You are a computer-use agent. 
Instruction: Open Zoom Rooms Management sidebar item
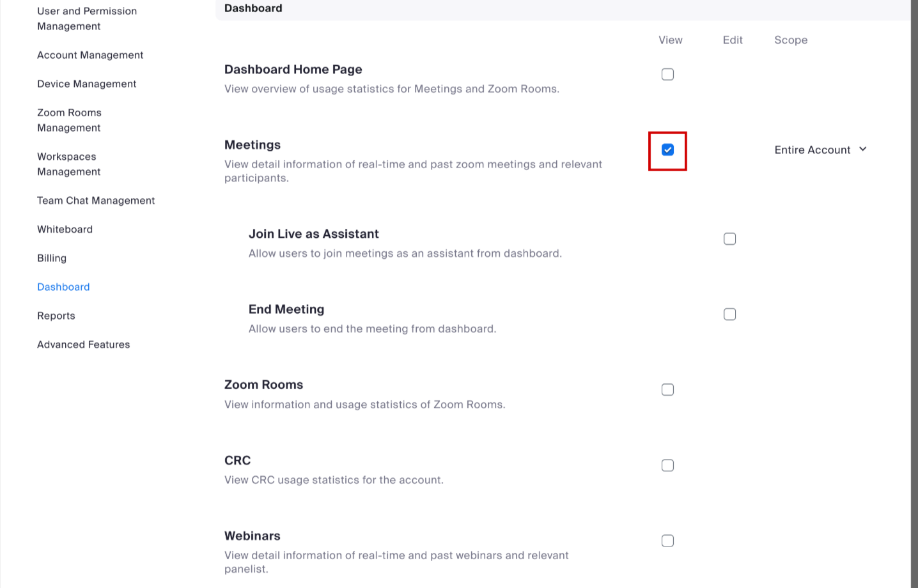tap(69, 120)
